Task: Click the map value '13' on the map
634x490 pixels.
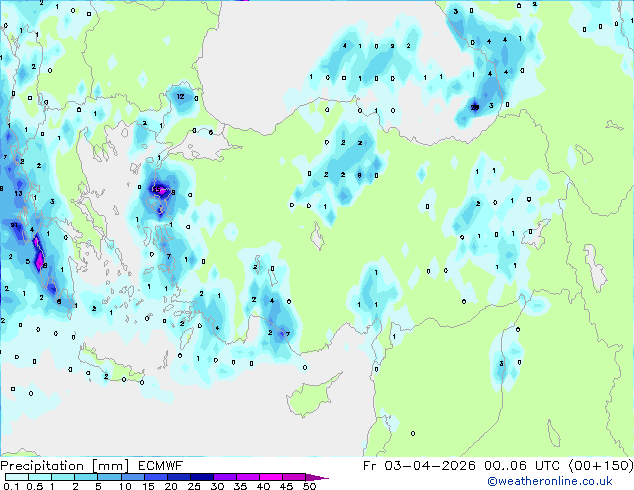Action: pyautogui.click(x=19, y=193)
